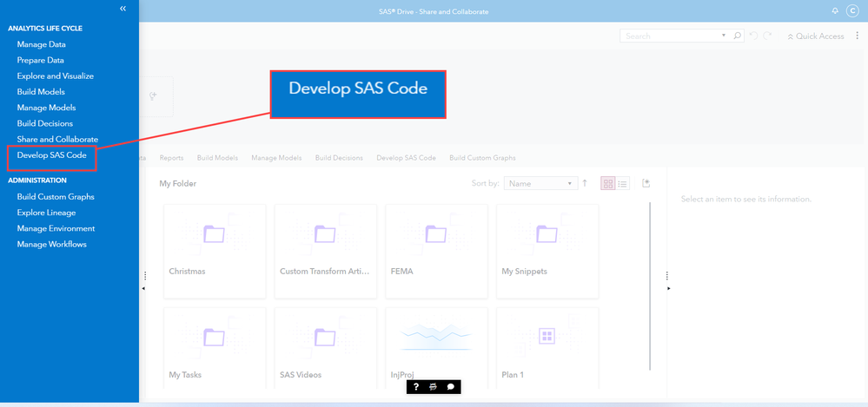Image resolution: width=868 pixels, height=407 pixels.
Task: Select Build Custom Graphs in side menu
Action: click(x=56, y=197)
